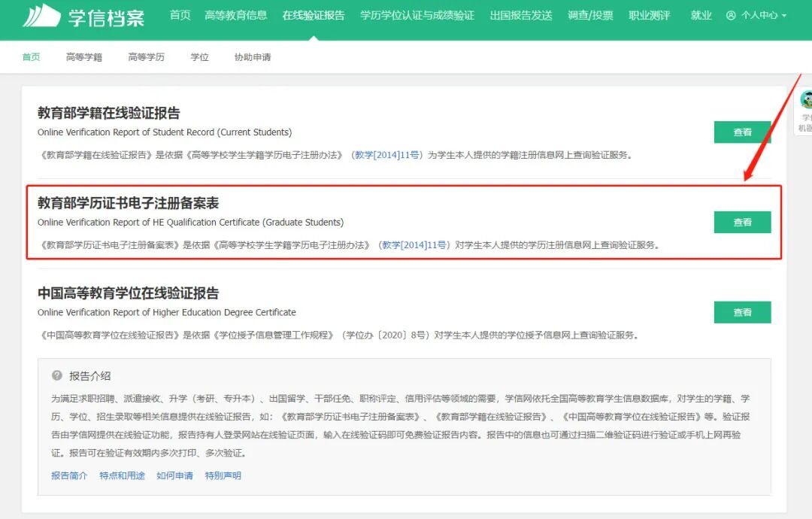Switch to the 高等学历 tab
Image resolution: width=812 pixels, height=519 pixels.
coord(146,56)
